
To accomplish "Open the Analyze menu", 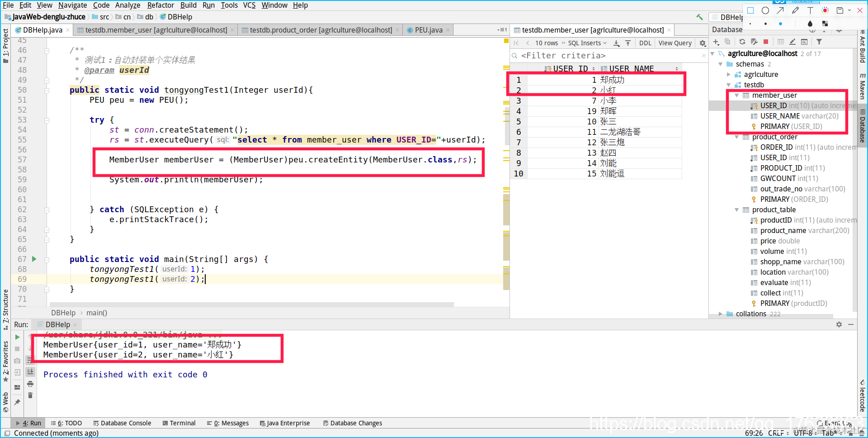I will (x=127, y=5).
